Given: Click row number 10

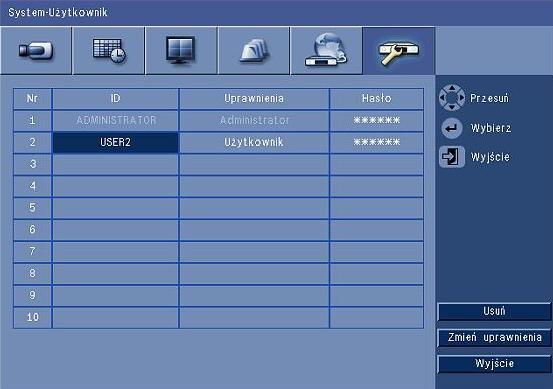Looking at the screenshot, I should [32, 317].
